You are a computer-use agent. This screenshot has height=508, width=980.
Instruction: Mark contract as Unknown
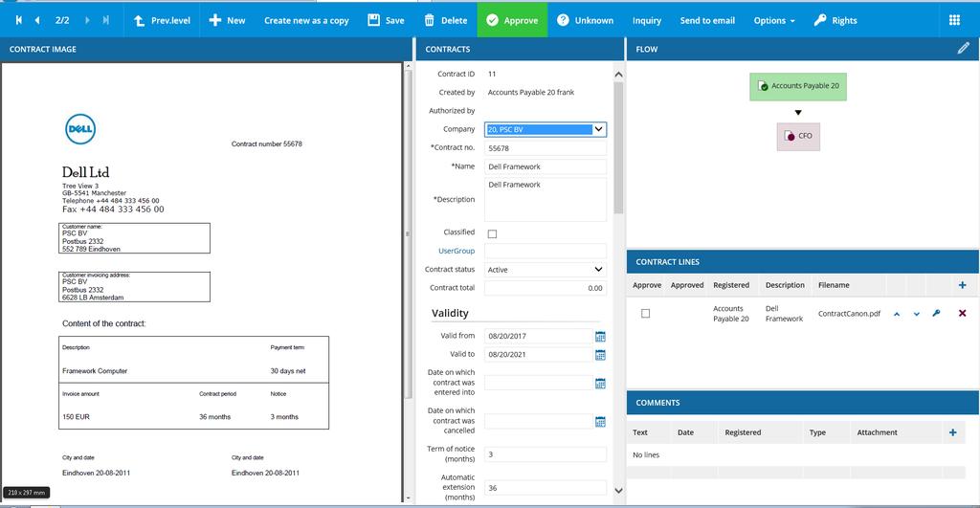pyautogui.click(x=585, y=20)
